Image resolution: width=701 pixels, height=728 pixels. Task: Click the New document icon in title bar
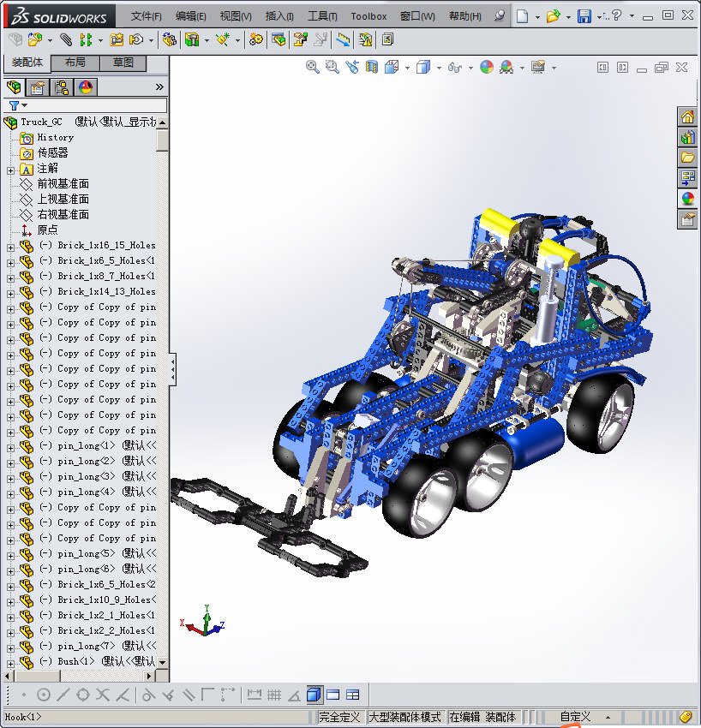[x=522, y=16]
